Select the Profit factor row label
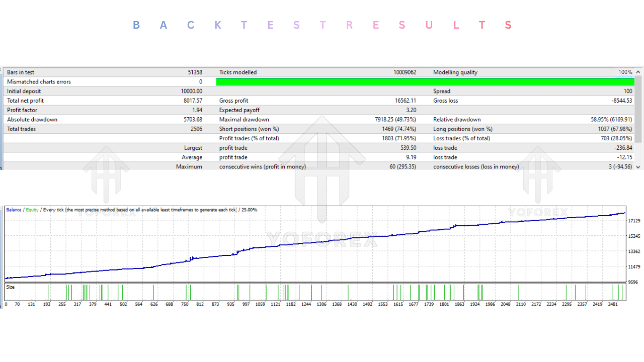 [x=22, y=110]
